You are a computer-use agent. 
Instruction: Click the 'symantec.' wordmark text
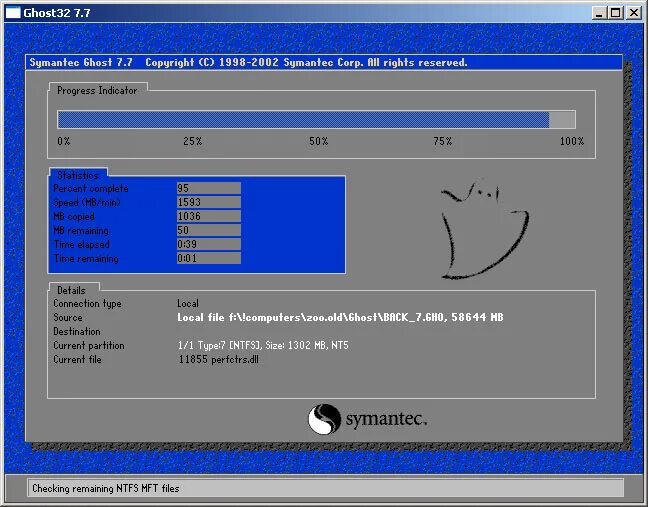(386, 419)
